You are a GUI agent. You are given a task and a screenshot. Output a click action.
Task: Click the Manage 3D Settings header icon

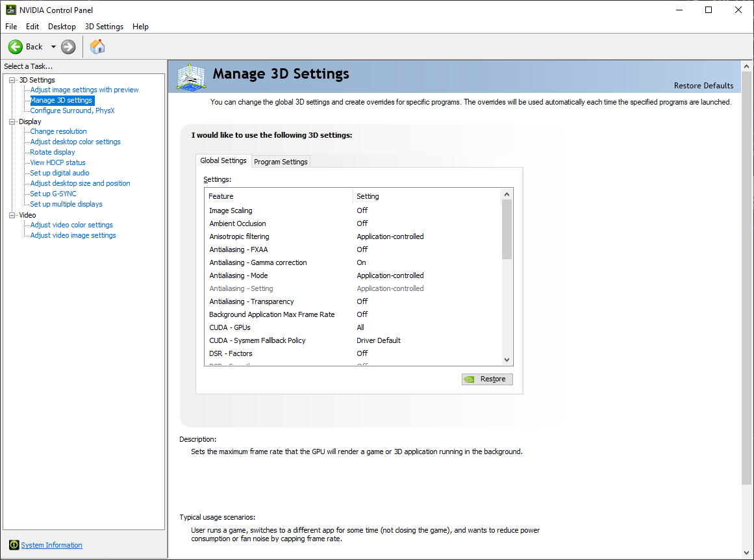[192, 77]
